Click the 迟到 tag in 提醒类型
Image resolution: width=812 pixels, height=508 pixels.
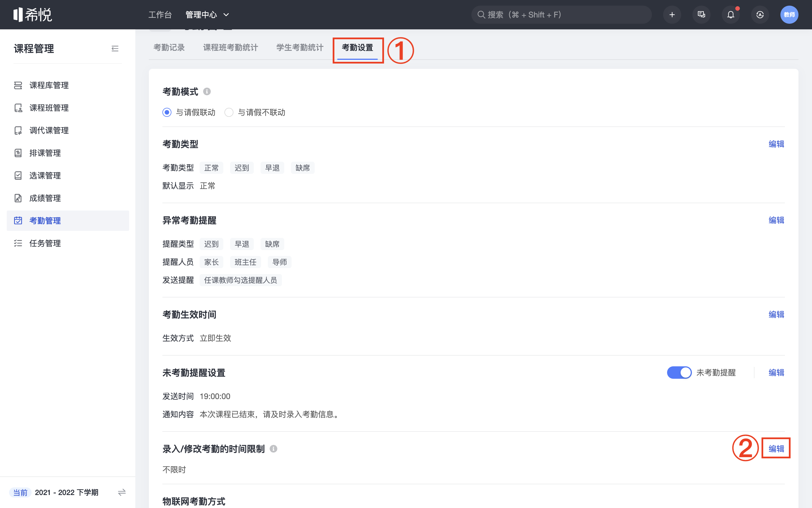211,244
